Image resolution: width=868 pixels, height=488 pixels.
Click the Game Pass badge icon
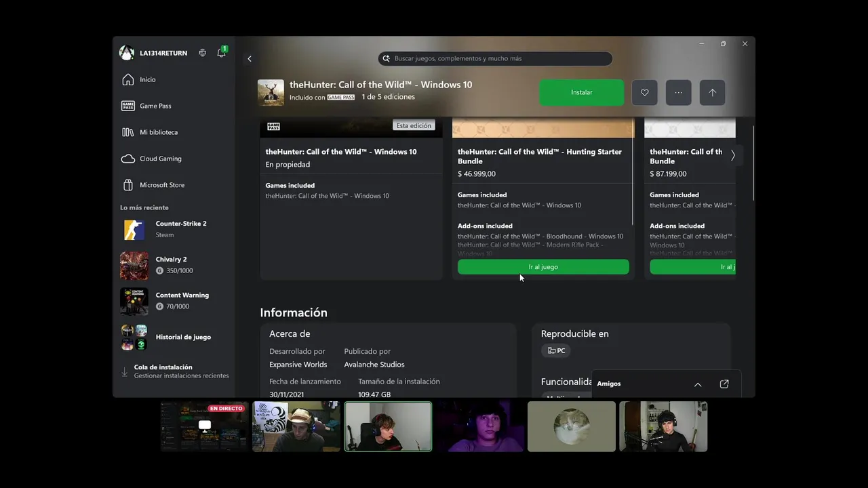[x=127, y=106]
